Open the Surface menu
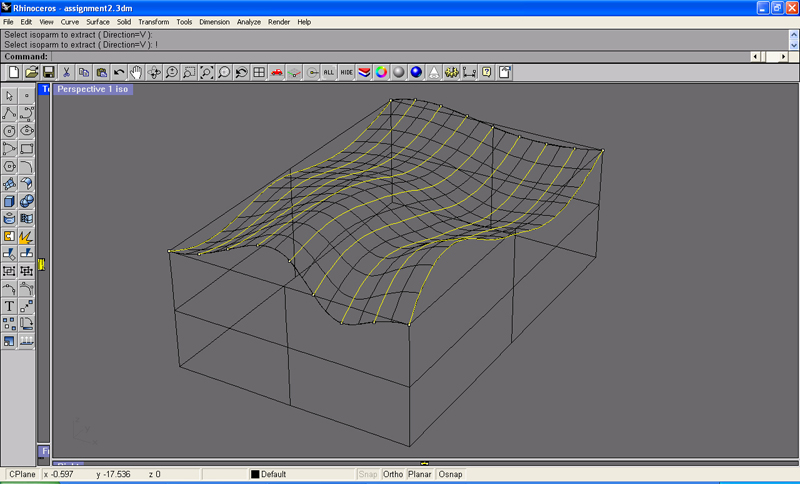The width and height of the screenshot is (800, 484). (x=98, y=22)
